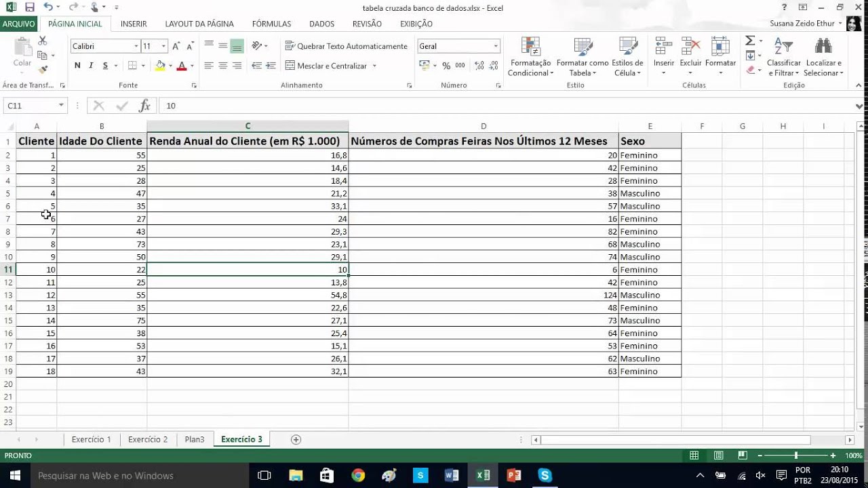
Task: Switch to Page Layout view in status bar
Action: click(x=718, y=455)
